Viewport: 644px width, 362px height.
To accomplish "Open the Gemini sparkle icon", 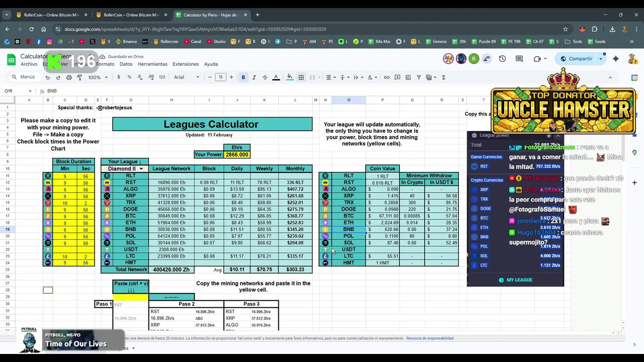I will 616,59.
